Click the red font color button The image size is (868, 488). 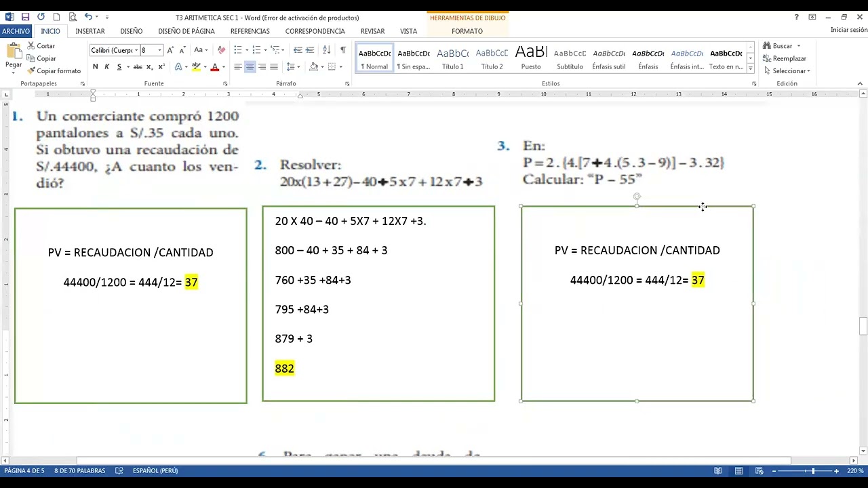(x=214, y=66)
